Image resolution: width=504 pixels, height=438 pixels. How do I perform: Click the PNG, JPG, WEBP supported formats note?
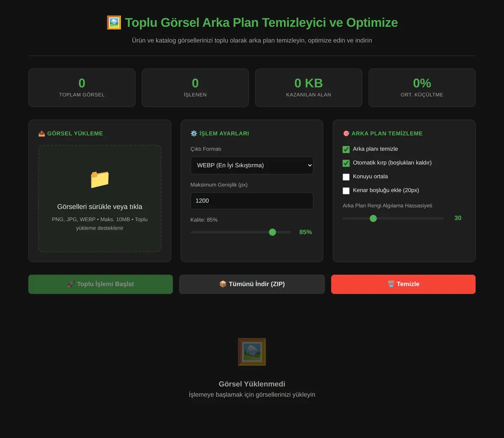click(x=100, y=224)
